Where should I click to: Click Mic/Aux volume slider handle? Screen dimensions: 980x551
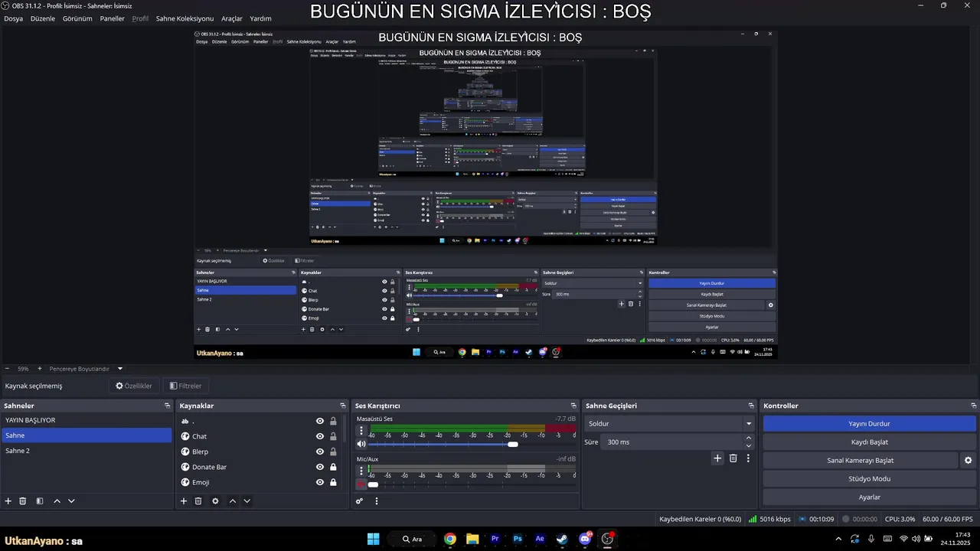(x=373, y=484)
